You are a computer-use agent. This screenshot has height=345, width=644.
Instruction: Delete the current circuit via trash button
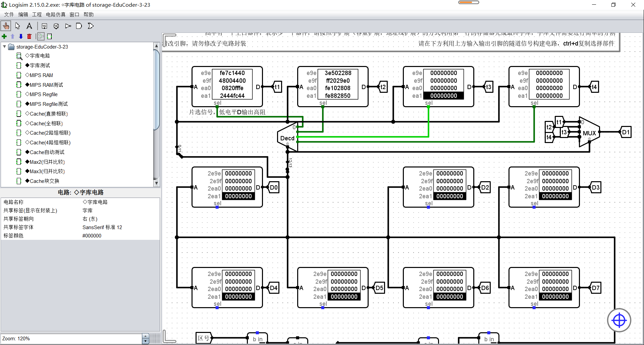pos(29,36)
